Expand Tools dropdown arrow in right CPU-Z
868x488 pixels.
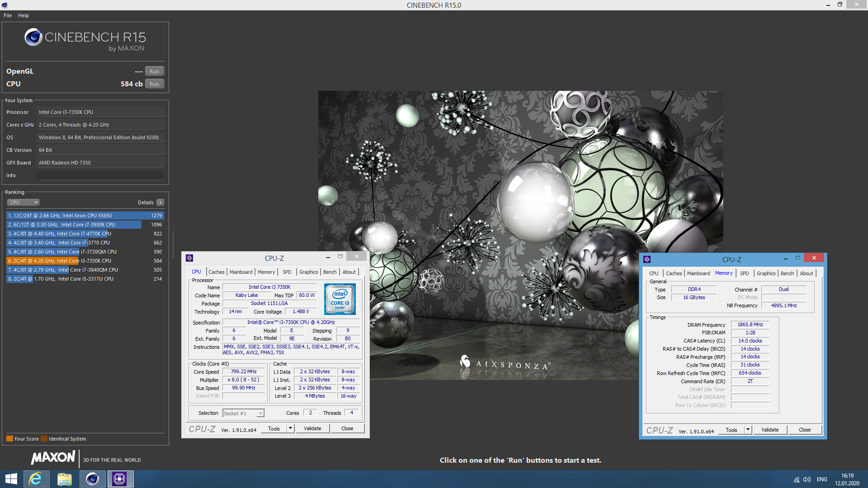point(748,430)
